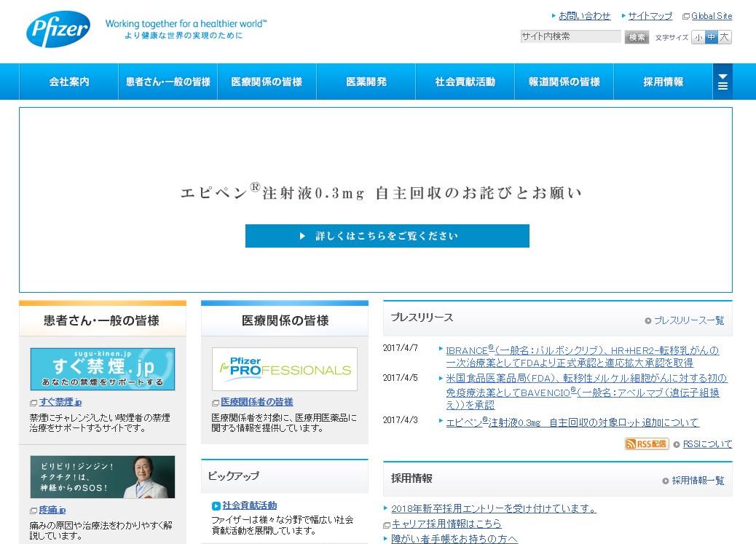
Task: Open the Global Site link
Action: coord(712,16)
